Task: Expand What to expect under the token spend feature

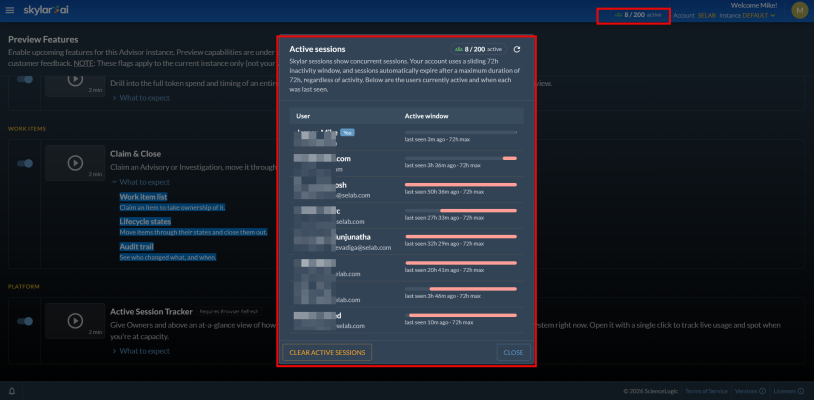Action: click(141, 98)
